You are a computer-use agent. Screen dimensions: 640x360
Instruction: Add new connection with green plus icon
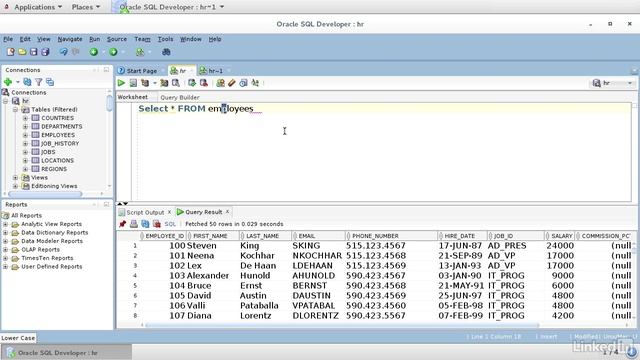point(8,82)
